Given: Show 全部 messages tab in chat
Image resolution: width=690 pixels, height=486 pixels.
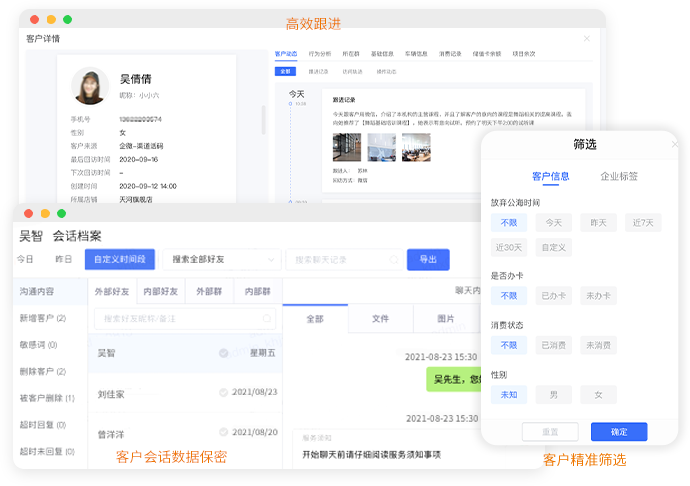Looking at the screenshot, I should (x=315, y=318).
